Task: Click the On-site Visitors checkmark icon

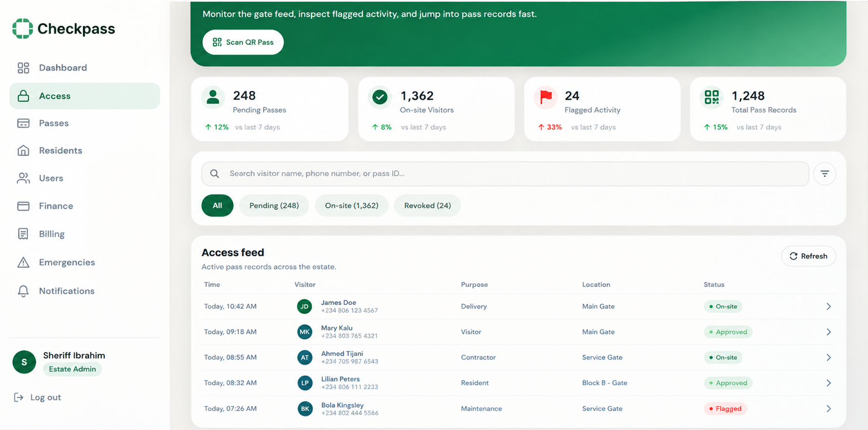Action: coord(380,97)
